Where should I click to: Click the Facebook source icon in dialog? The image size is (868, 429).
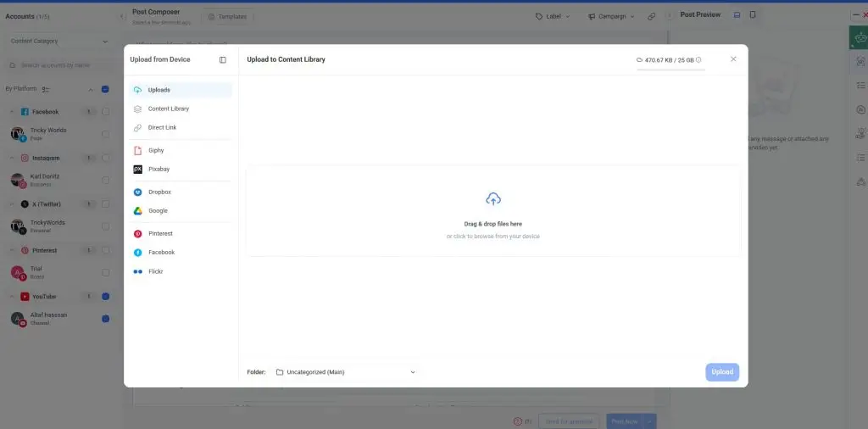[x=138, y=253]
